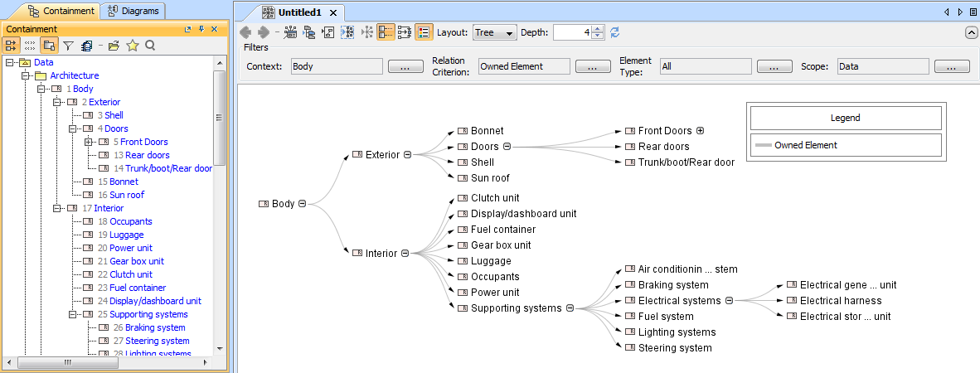Float the Containment panel

[188, 29]
